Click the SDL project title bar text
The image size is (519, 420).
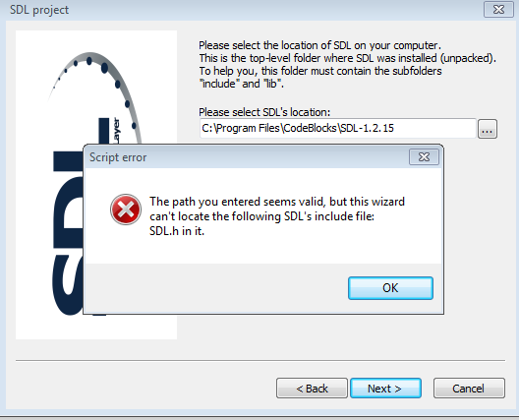tap(39, 10)
